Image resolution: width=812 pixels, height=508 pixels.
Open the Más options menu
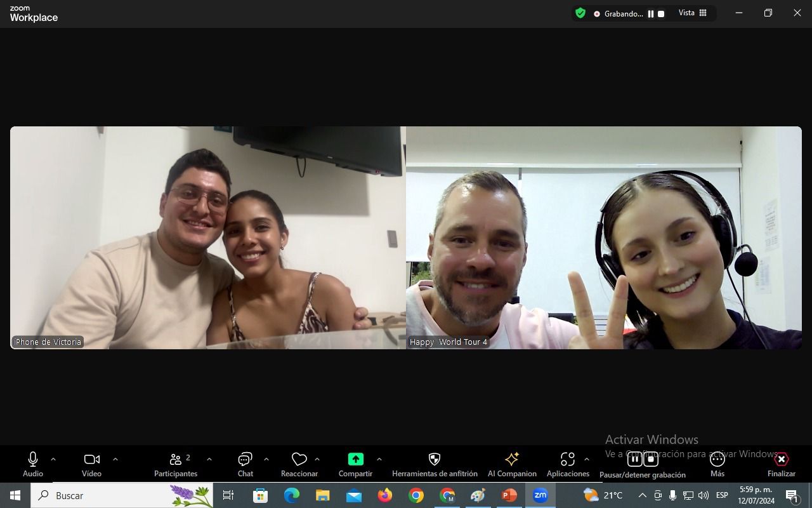(x=717, y=464)
